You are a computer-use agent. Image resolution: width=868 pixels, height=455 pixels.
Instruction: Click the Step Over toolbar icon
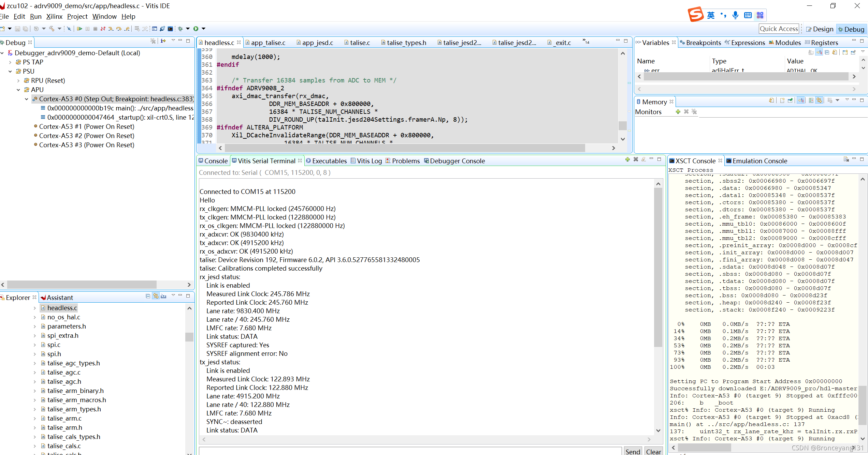pyautogui.click(x=119, y=29)
